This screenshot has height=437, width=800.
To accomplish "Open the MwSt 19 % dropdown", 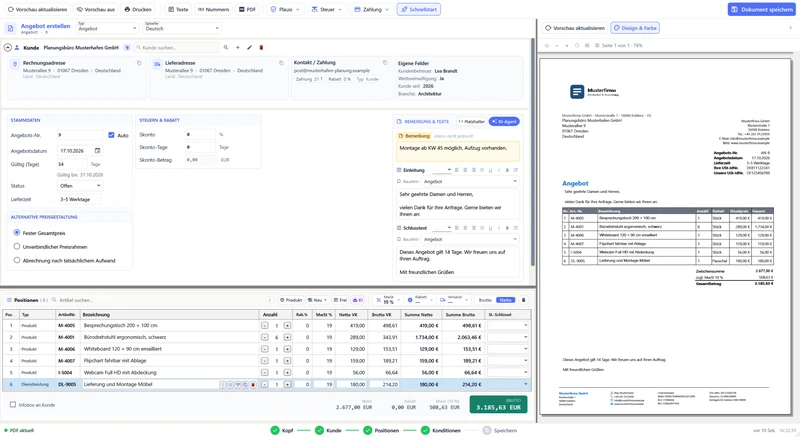I will click(388, 300).
